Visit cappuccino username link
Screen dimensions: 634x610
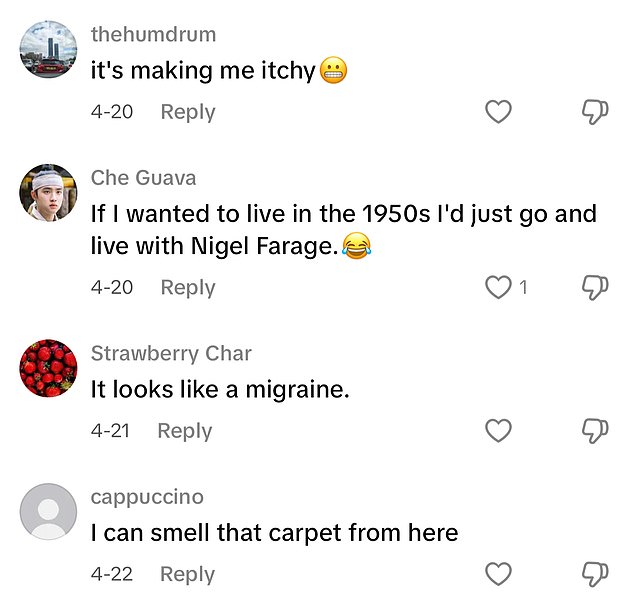point(147,497)
